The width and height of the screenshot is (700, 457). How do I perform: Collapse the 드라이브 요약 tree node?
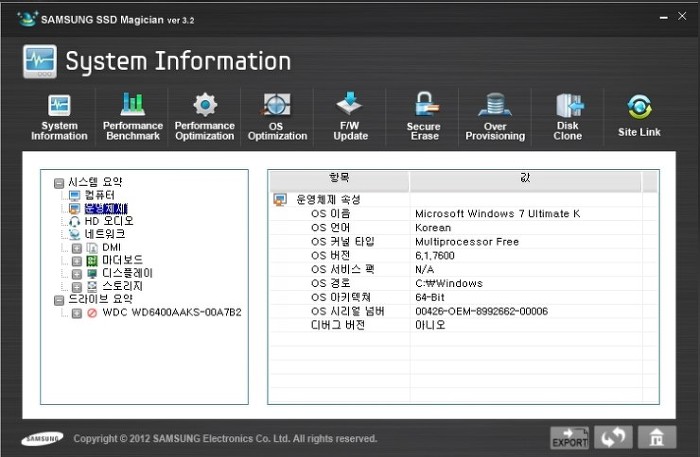click(x=59, y=300)
